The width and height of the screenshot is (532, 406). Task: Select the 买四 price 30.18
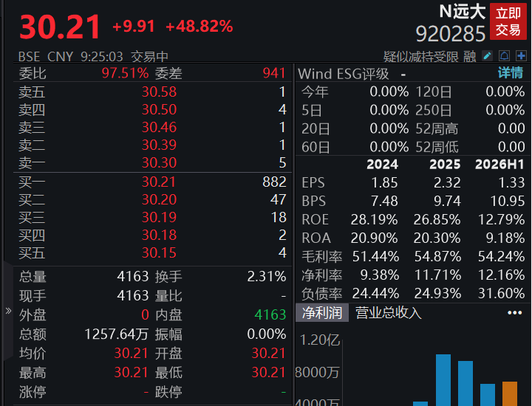pyautogui.click(x=159, y=235)
